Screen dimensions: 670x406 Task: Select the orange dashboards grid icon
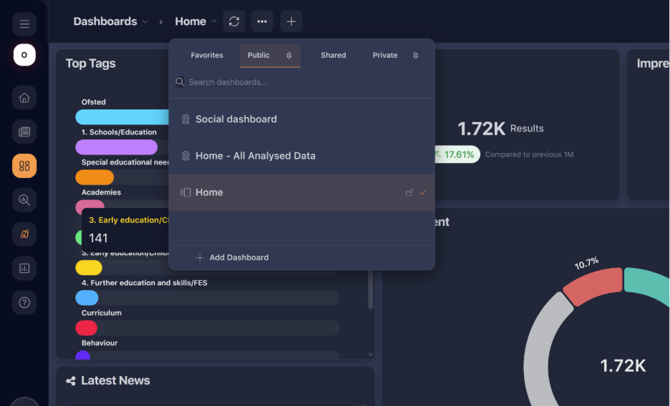[x=24, y=166]
